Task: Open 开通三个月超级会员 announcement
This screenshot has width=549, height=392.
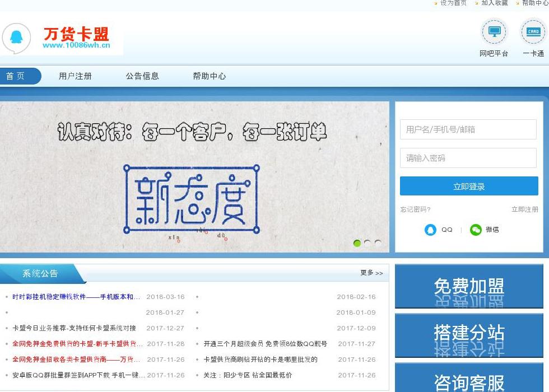Action: pos(266,344)
